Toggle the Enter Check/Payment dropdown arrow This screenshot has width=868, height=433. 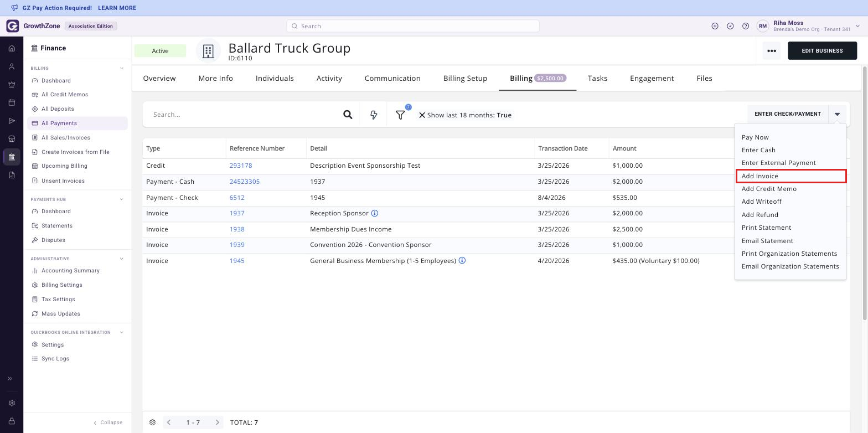pos(838,114)
